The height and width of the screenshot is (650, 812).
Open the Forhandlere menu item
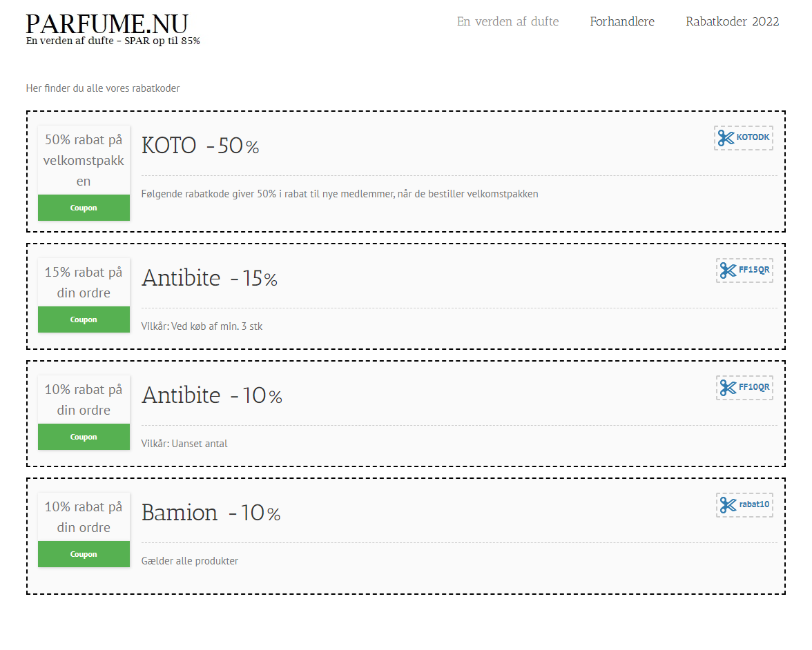click(x=622, y=21)
